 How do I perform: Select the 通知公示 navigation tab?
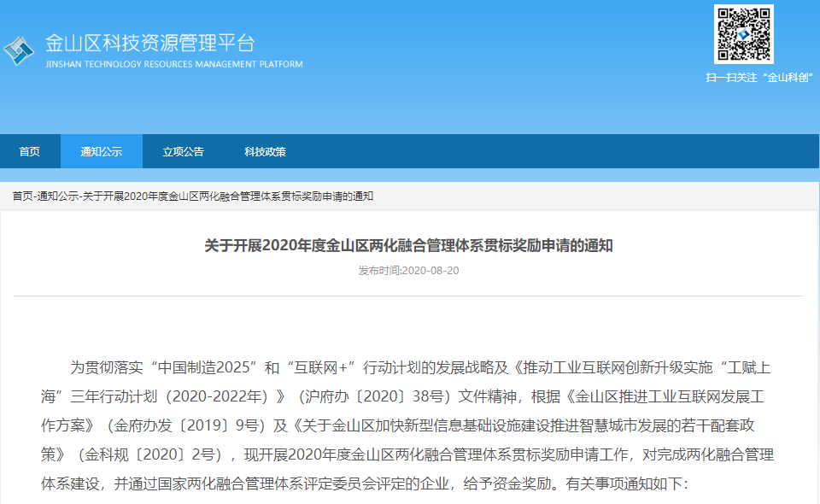tap(102, 151)
